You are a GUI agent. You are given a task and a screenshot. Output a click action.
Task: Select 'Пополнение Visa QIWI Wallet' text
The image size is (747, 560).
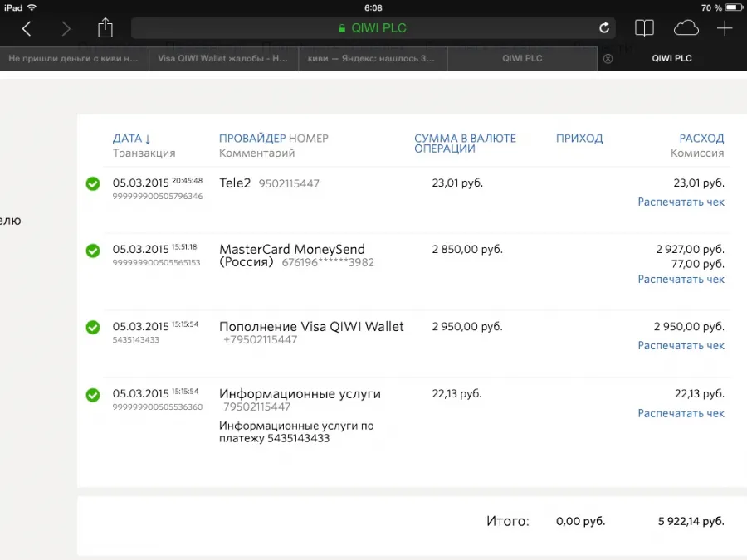(x=311, y=327)
